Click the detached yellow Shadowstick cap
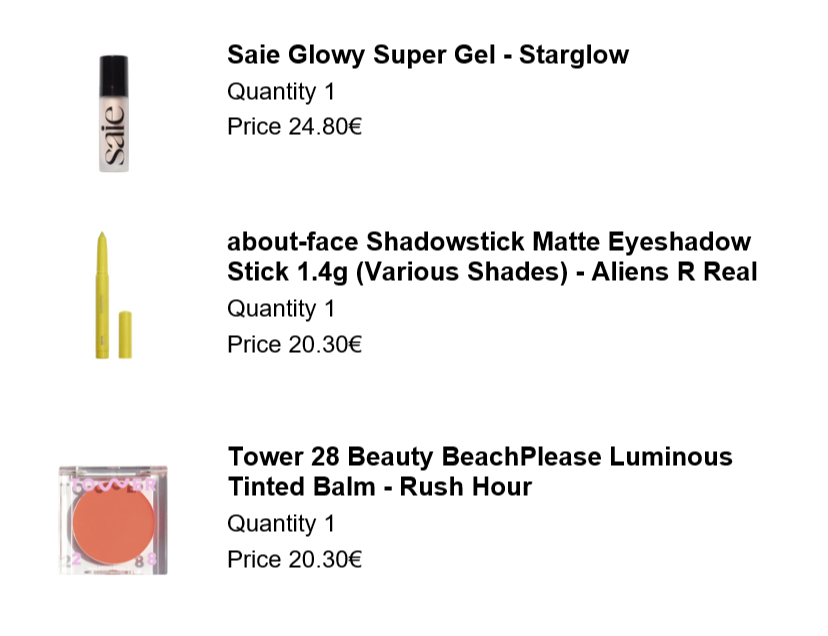828x636 pixels. pyautogui.click(x=125, y=335)
